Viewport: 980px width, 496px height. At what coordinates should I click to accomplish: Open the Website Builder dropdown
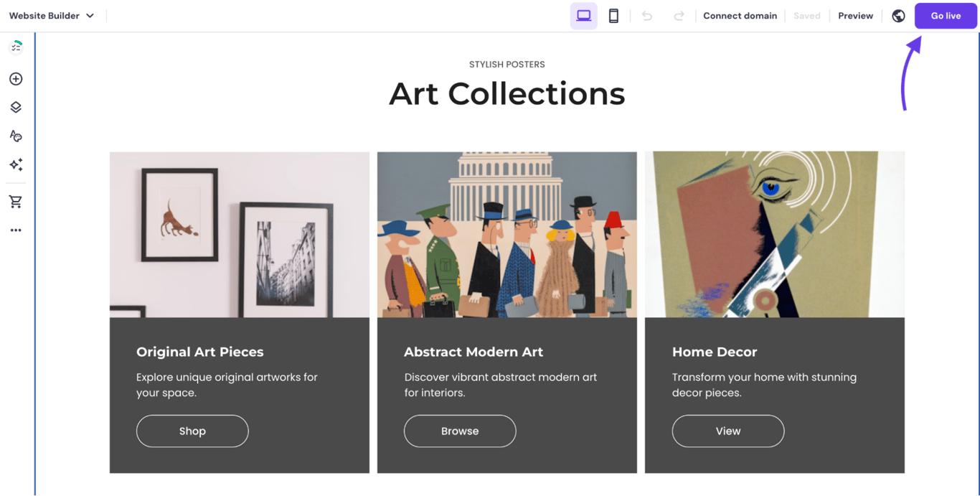click(x=46, y=14)
